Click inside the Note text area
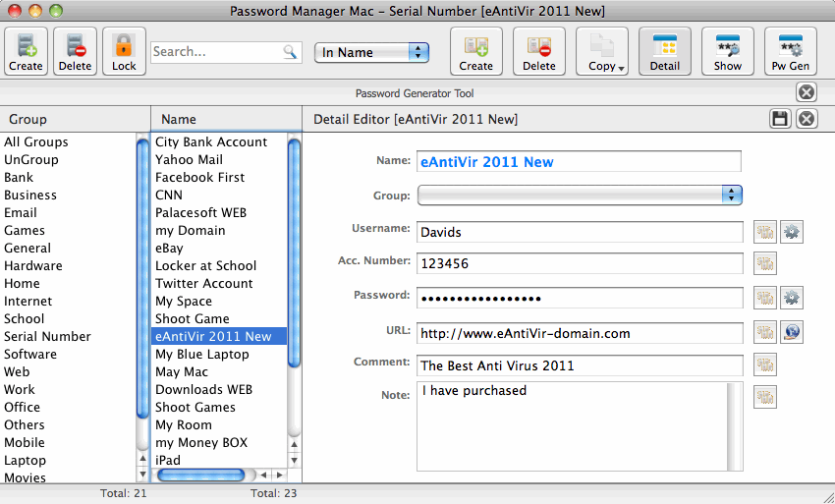The width and height of the screenshot is (835, 504). pyautogui.click(x=572, y=426)
